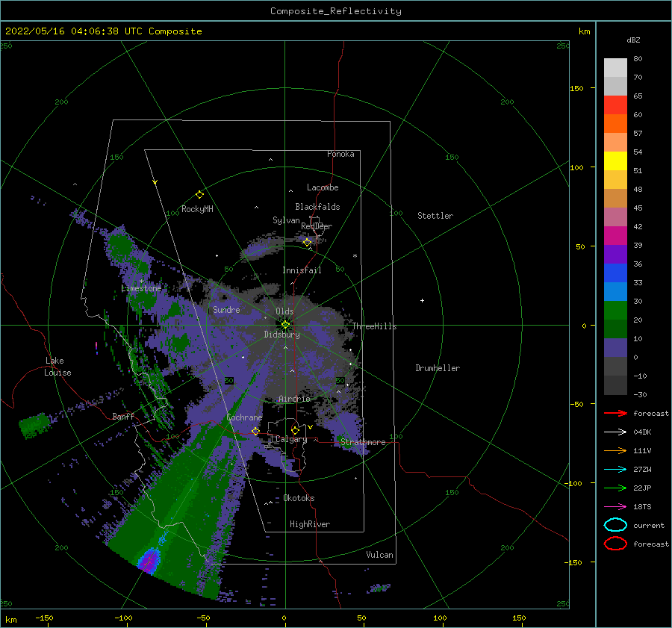The height and width of the screenshot is (628, 672).
Task: Click the white 04DK arrow legend icon
Action: [x=615, y=432]
